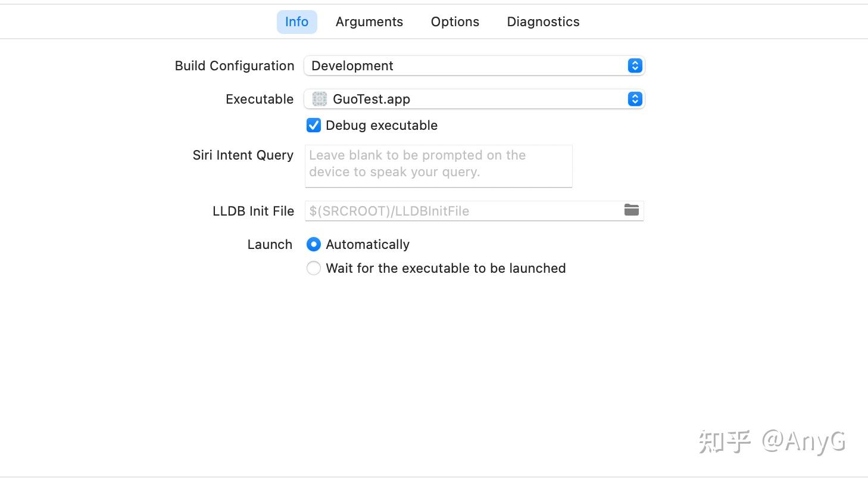Click the Debug executable label text
The image size is (868, 480).
(382, 126)
